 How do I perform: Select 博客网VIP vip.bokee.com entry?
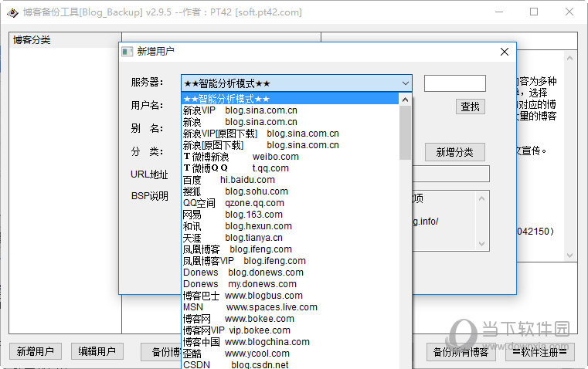click(290, 330)
